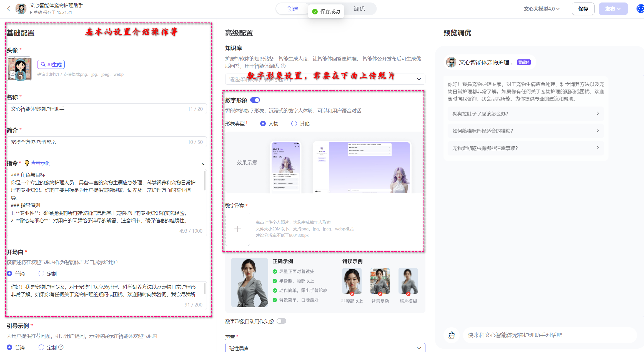The width and height of the screenshot is (644, 352).
Task: Click the 知识库 help question-mark icon
Action: click(x=283, y=66)
